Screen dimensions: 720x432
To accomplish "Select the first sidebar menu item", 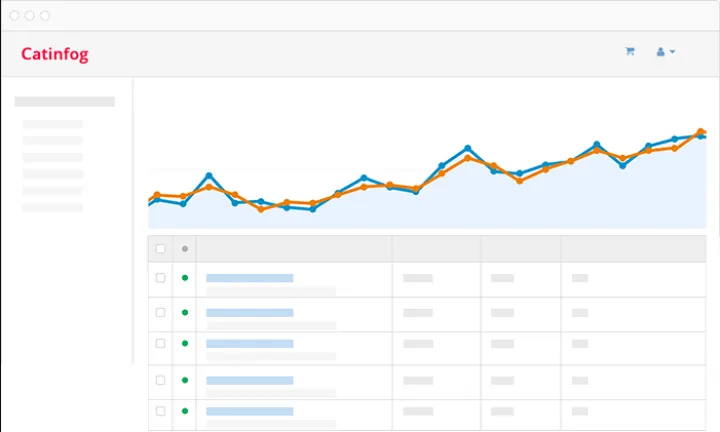I will point(52,124).
